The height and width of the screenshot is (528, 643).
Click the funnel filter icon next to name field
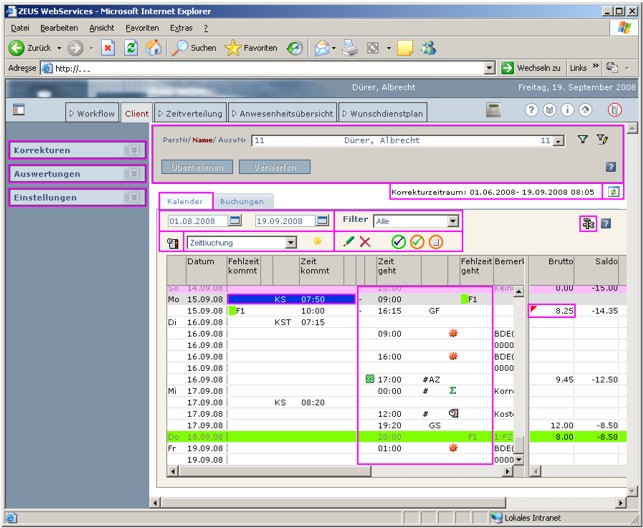coord(582,140)
